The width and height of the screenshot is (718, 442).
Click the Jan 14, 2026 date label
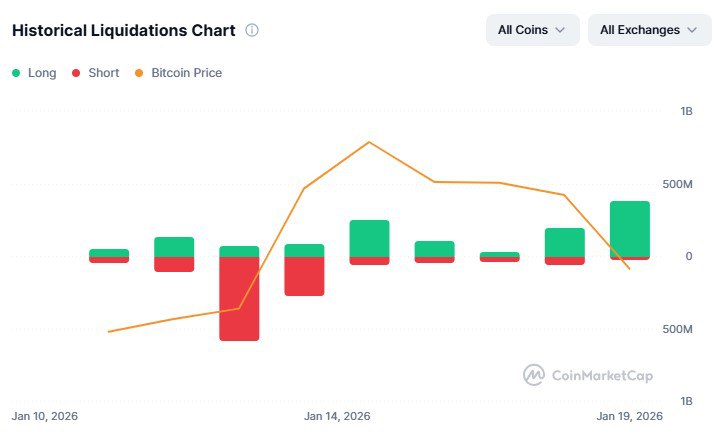tap(337, 416)
